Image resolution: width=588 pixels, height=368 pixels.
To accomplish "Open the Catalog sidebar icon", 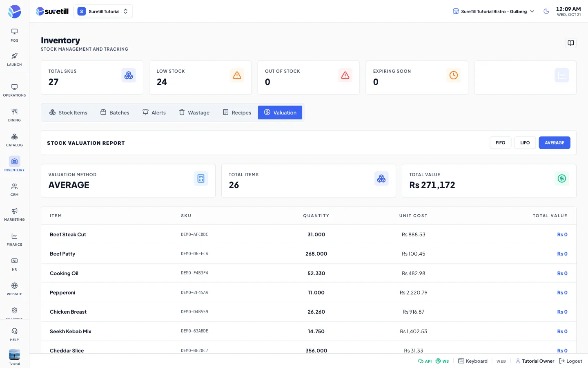I will tap(14, 140).
